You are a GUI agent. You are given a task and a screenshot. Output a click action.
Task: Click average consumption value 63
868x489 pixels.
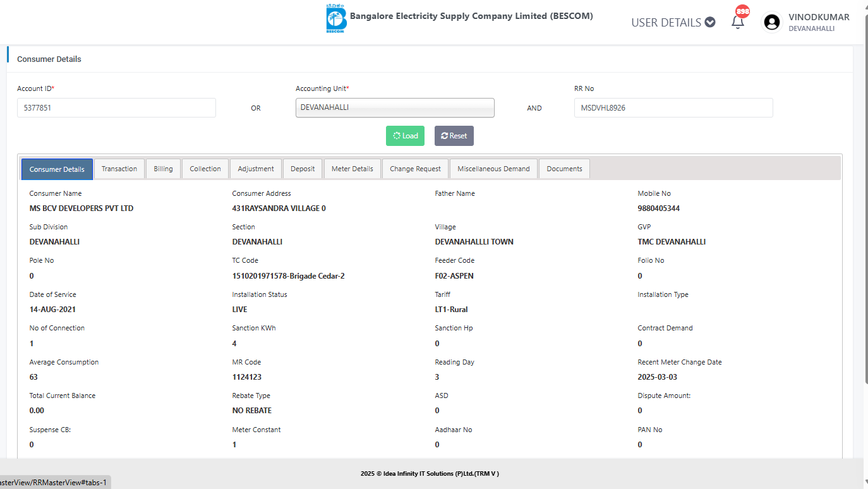(x=33, y=377)
